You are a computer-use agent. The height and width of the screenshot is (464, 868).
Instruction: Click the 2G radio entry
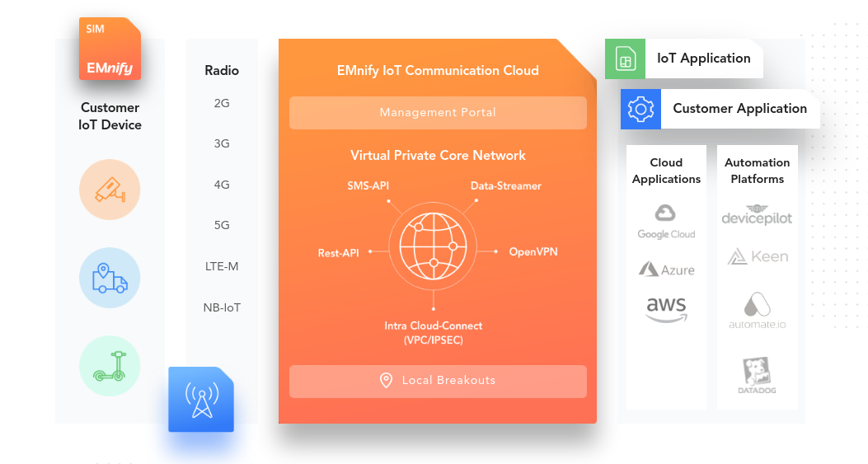click(222, 103)
